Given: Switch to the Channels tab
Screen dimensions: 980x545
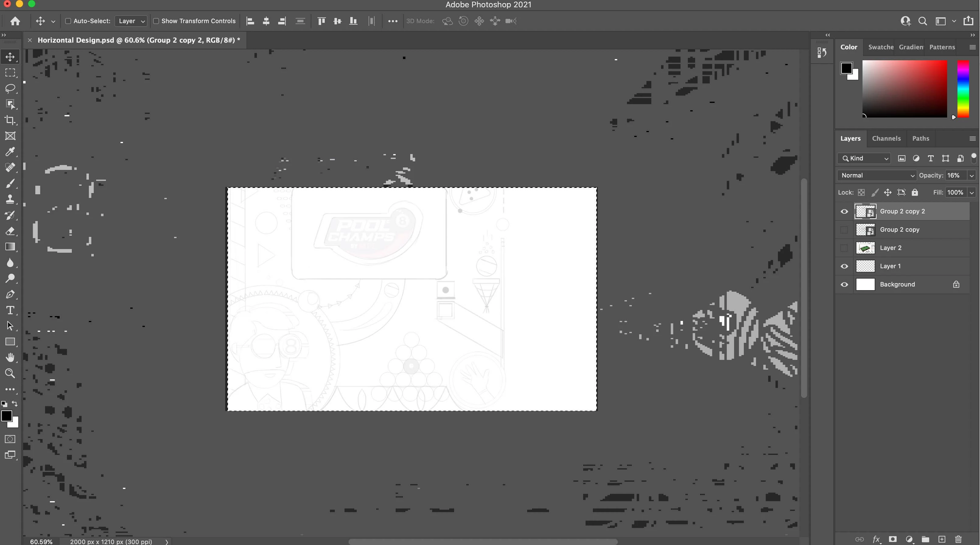Looking at the screenshot, I should tap(886, 138).
